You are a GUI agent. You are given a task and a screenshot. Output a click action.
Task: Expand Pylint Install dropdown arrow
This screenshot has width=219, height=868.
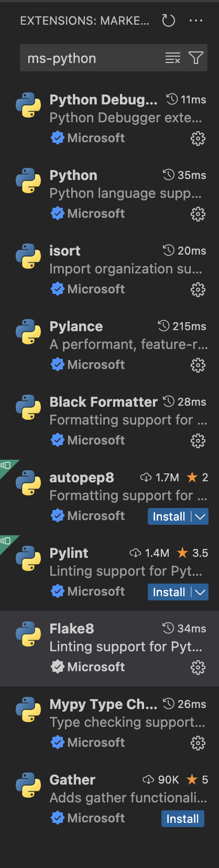(x=200, y=592)
